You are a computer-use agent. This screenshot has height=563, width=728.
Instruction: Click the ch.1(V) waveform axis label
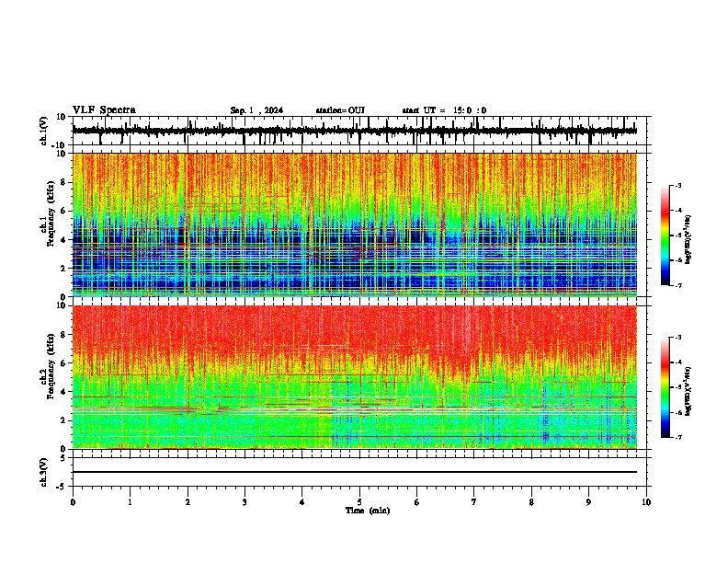tap(44, 131)
